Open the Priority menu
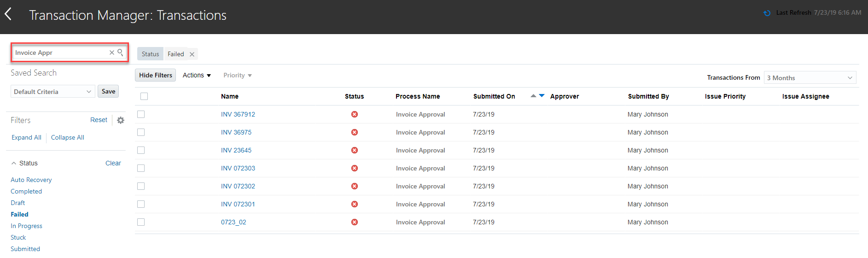868x258 pixels. pos(237,75)
